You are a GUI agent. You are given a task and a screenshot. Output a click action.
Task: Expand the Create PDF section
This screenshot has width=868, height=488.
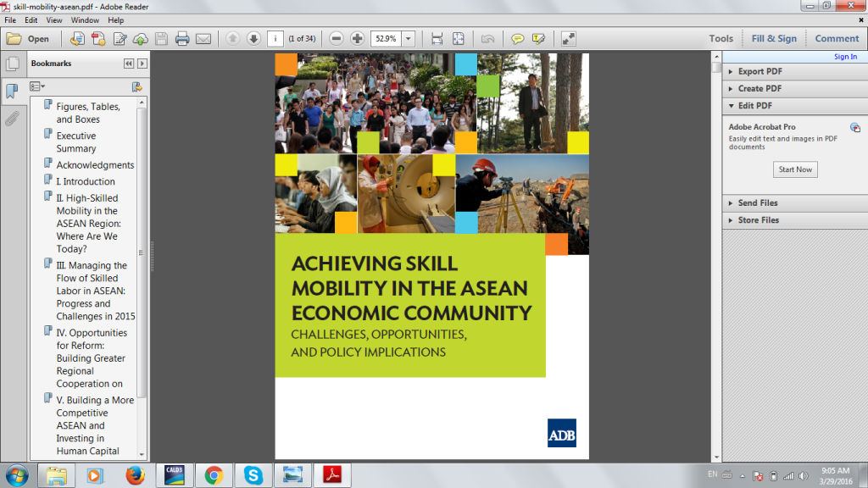(795, 88)
